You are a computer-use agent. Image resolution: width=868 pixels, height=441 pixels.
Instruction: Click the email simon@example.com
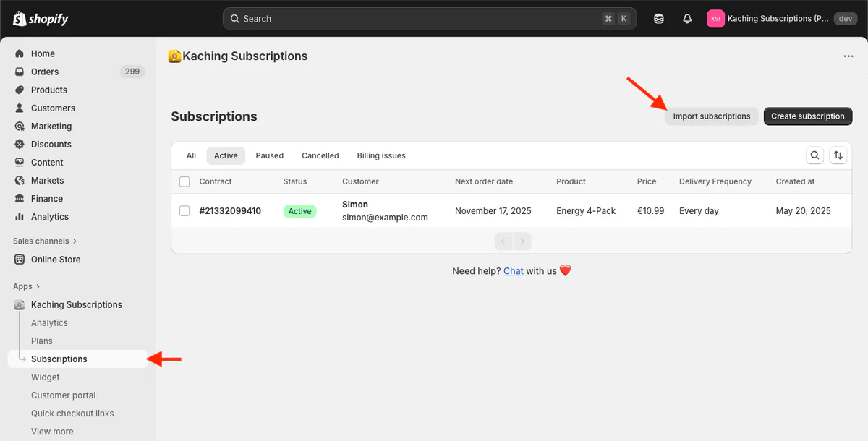coord(385,218)
